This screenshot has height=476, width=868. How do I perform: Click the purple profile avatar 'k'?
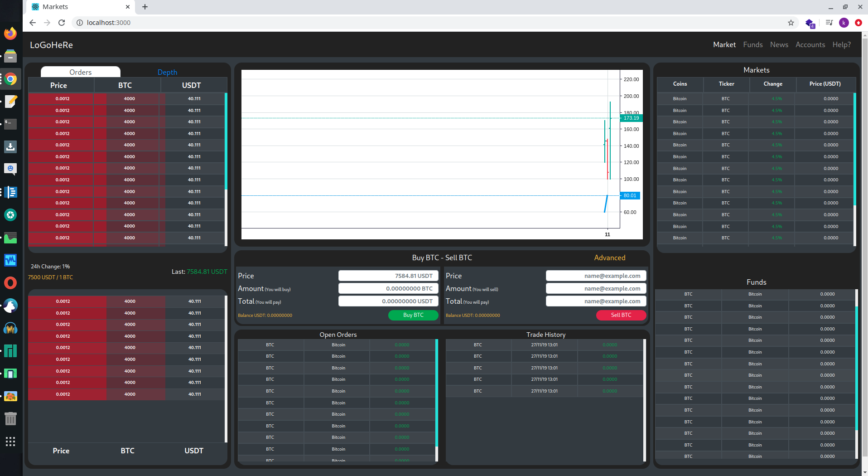[844, 23]
